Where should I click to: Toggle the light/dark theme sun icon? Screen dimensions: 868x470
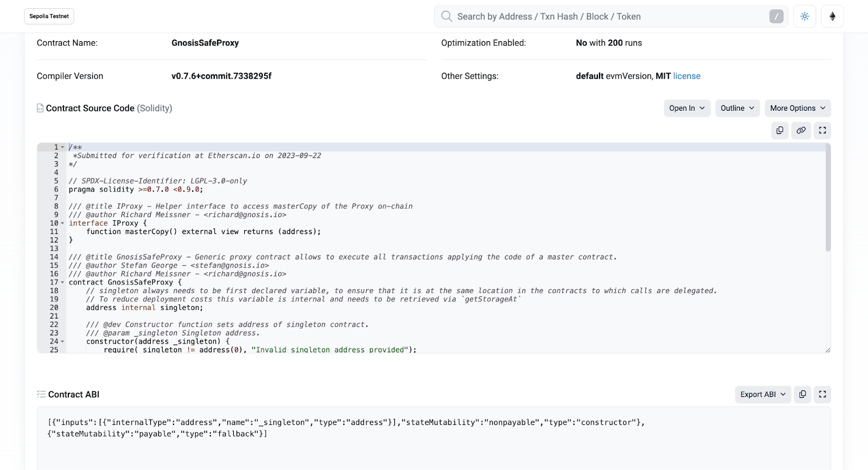point(805,16)
